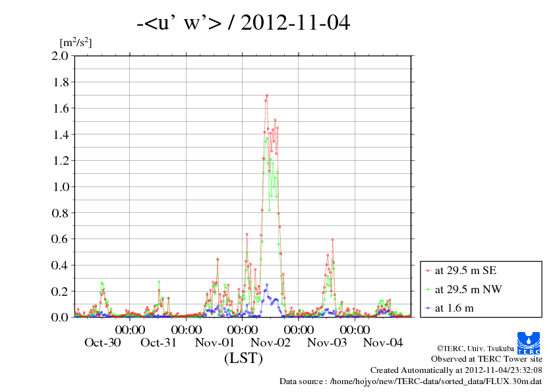Click the red marker for 29.5 m SE
The image size is (555, 392).
click(x=428, y=271)
